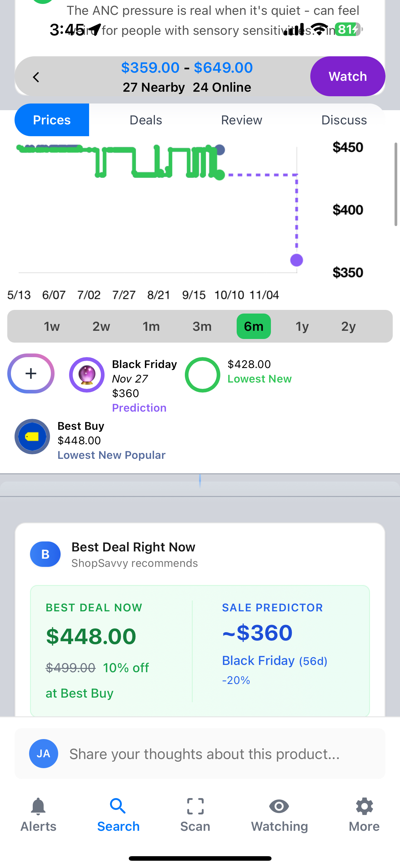Image resolution: width=400 pixels, height=868 pixels.
Task: Click the share your thoughts field
Action: 204,754
